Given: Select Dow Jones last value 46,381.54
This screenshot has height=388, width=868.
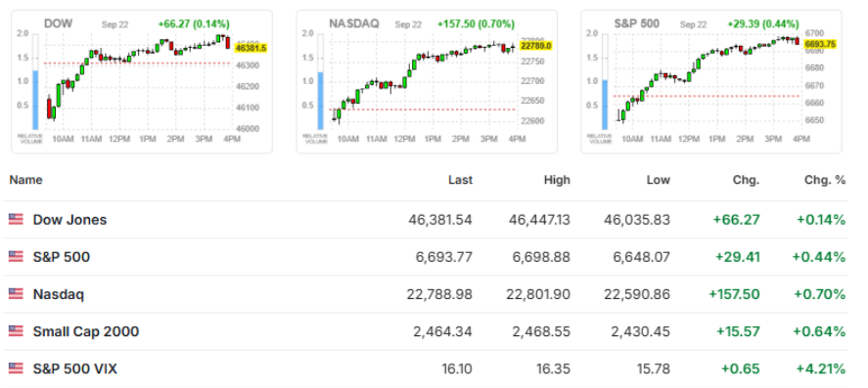Looking at the screenshot, I should [440, 220].
